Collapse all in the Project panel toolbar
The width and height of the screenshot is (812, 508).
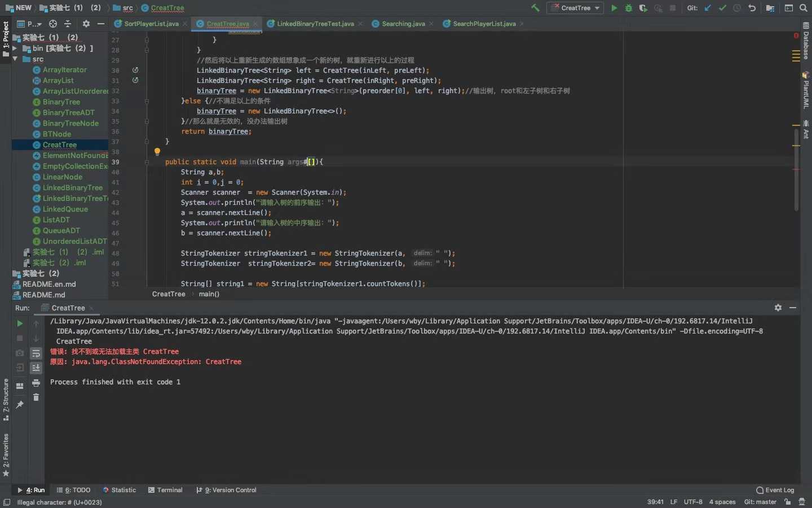click(68, 24)
